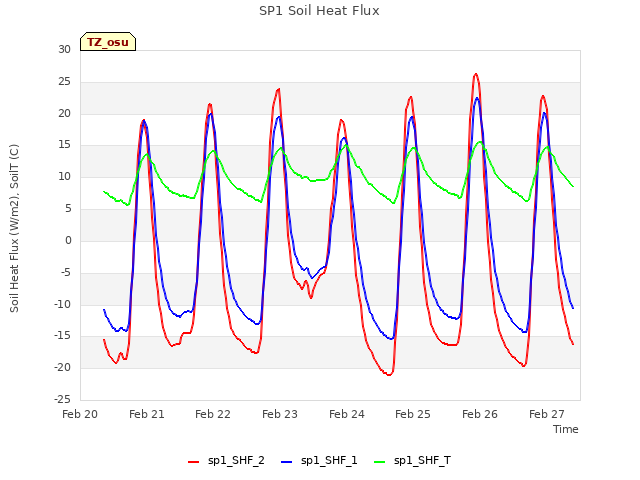The height and width of the screenshot is (480, 640).
Task: Click the -20 y-axis tick label
Action: tap(62, 367)
